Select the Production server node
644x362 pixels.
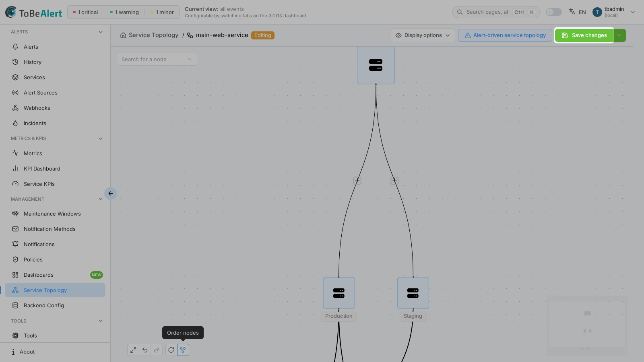coord(339,293)
